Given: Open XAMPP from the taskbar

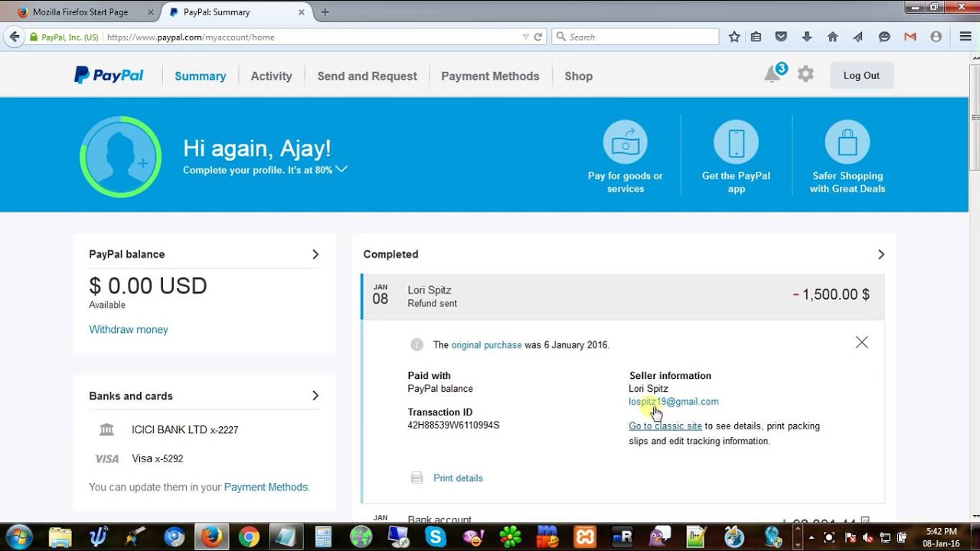Looking at the screenshot, I should pos(584,536).
